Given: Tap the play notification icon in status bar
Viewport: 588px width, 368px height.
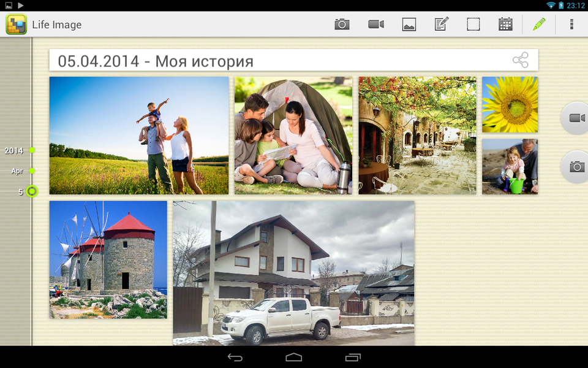Looking at the screenshot, I should coord(21,6).
